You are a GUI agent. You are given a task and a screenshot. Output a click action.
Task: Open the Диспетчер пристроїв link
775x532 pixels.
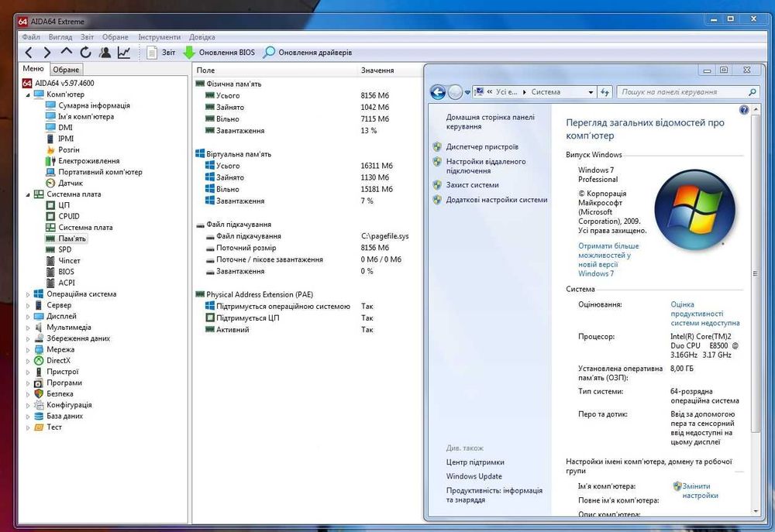(481, 146)
